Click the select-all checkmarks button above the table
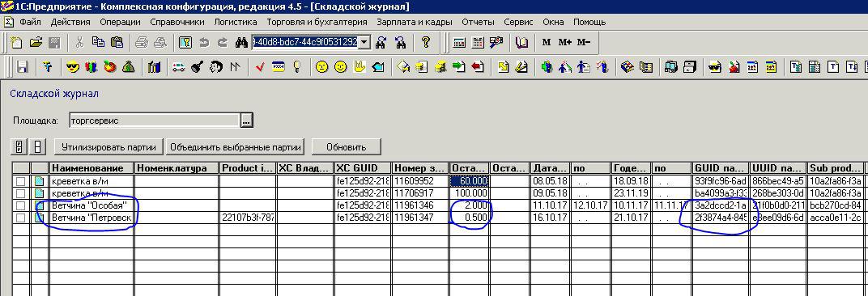The width and height of the screenshot is (868, 296). [19, 147]
